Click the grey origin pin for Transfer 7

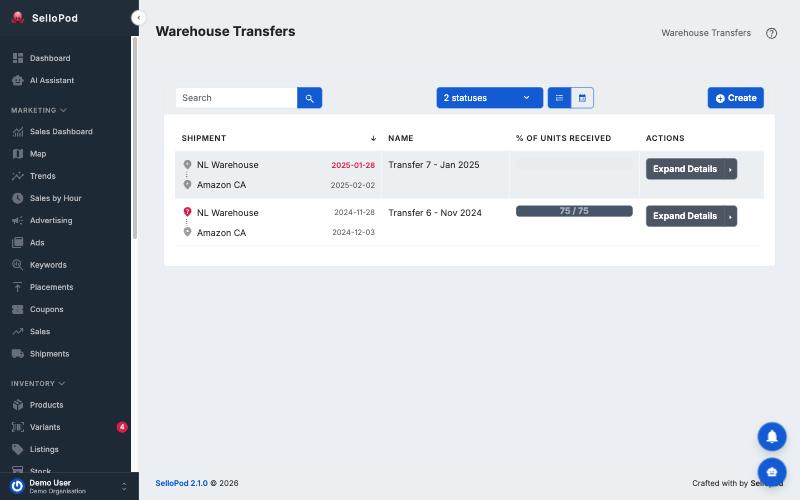[187, 164]
